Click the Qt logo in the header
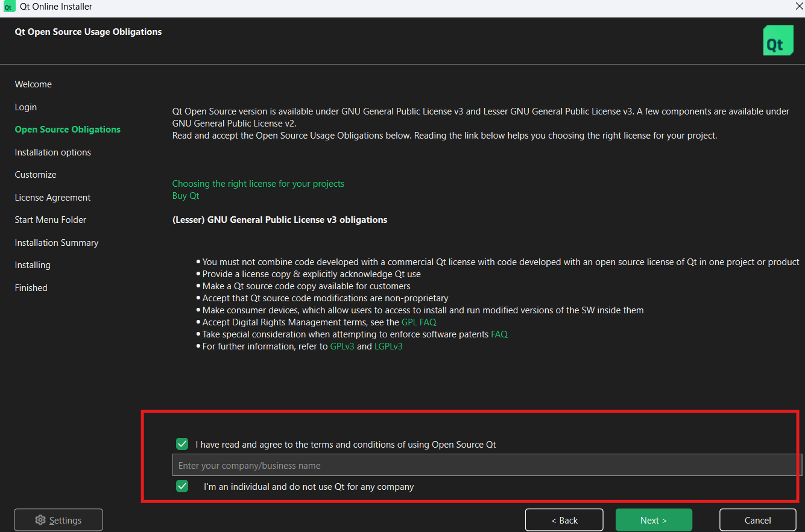Viewport: 805px width, 532px height. coord(778,40)
